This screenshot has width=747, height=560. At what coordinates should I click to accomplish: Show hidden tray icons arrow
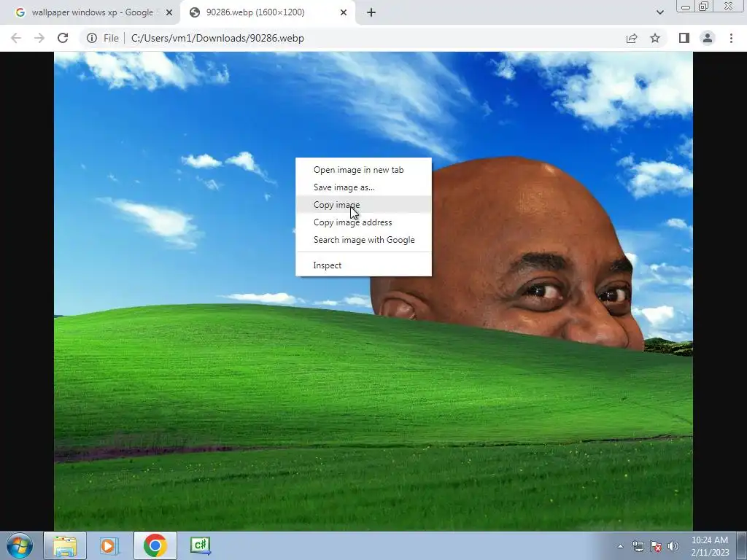pos(620,546)
